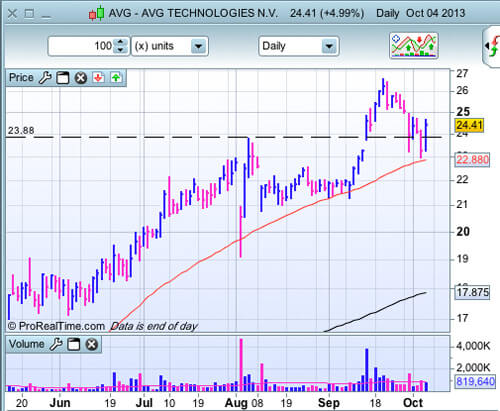Increase units value with up stepper
This screenshot has height=411, width=500.
(x=120, y=42)
